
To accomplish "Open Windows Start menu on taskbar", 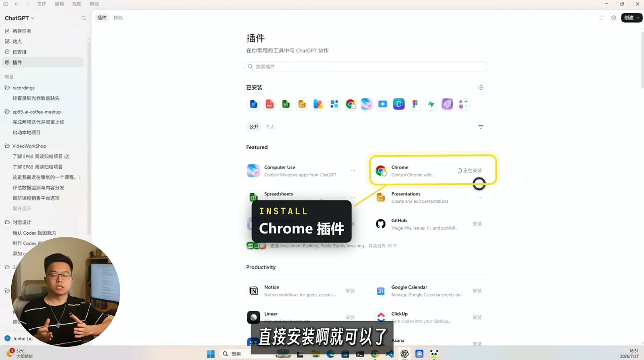I will (x=211, y=354).
